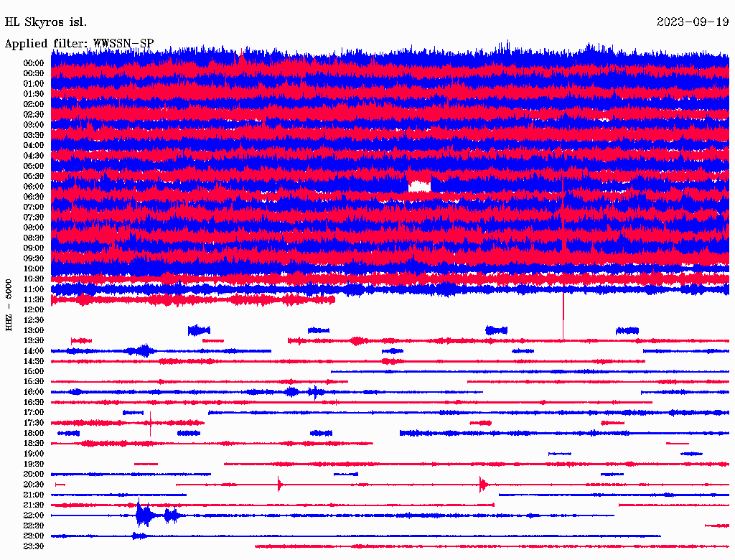Select the 07:30 time label
This screenshot has width=735, height=560.
[34, 217]
